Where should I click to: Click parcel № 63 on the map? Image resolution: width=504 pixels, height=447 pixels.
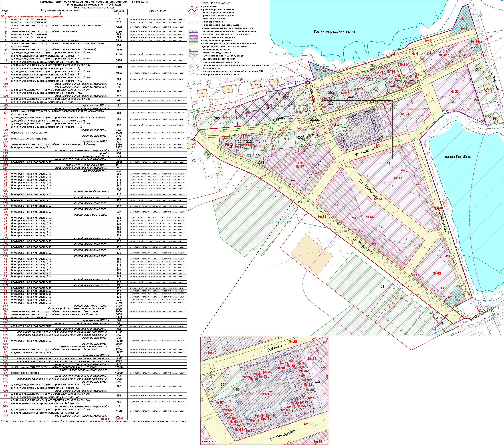point(398,178)
